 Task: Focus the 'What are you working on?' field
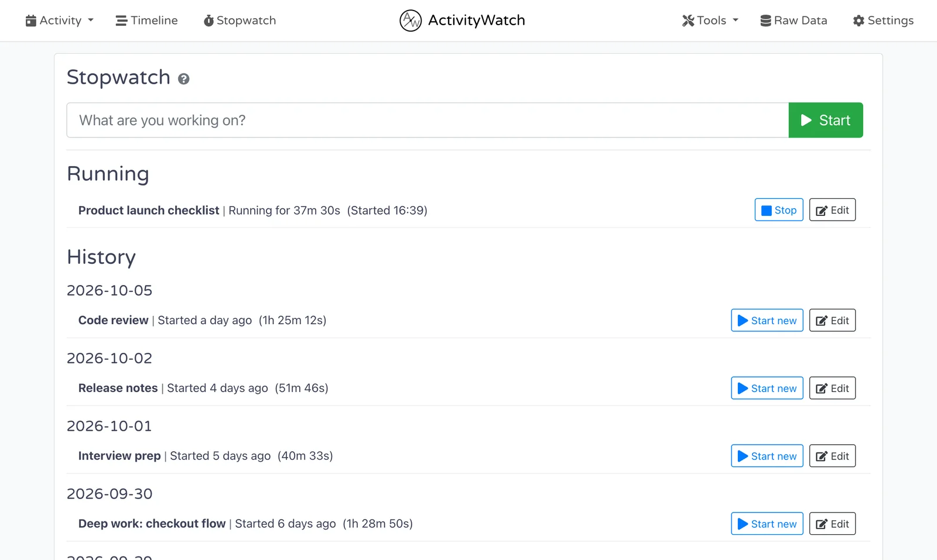pos(428,121)
